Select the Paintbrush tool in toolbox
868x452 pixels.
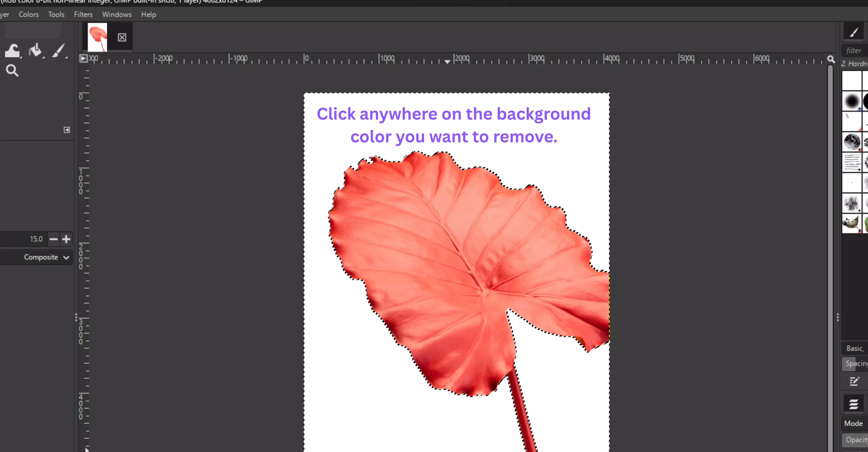tap(59, 51)
